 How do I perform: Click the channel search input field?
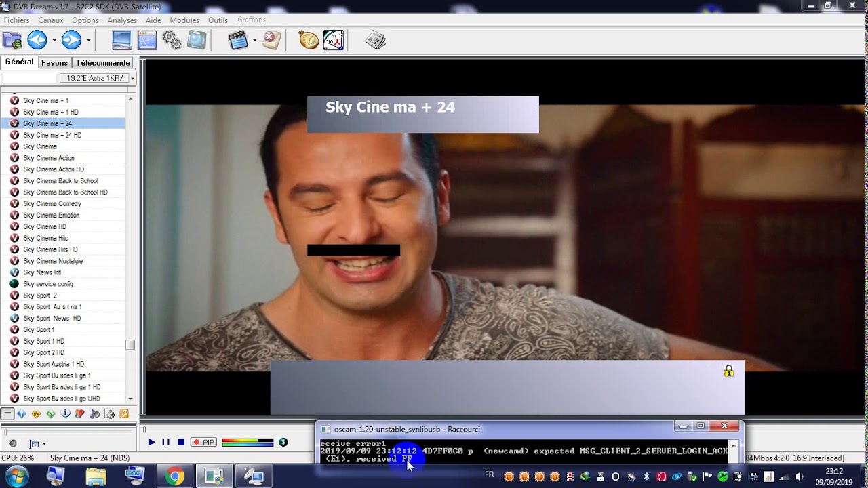click(29, 78)
